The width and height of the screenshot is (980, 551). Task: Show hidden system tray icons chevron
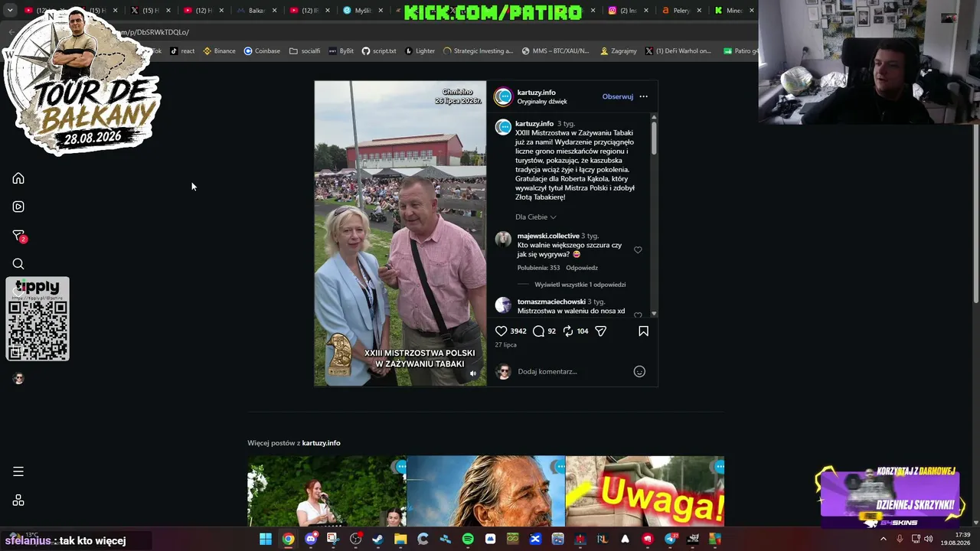pos(883,539)
